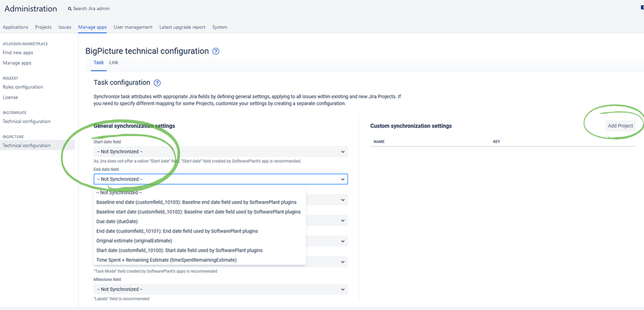Click the search magnifier icon in Jira admin
644x310 pixels.
70,8
